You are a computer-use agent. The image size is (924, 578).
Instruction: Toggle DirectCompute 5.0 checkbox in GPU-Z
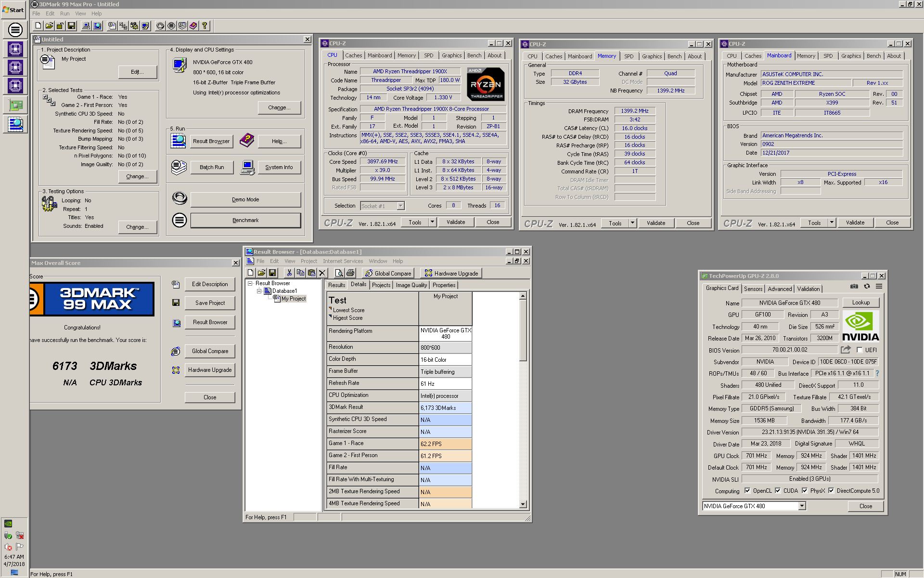(831, 491)
